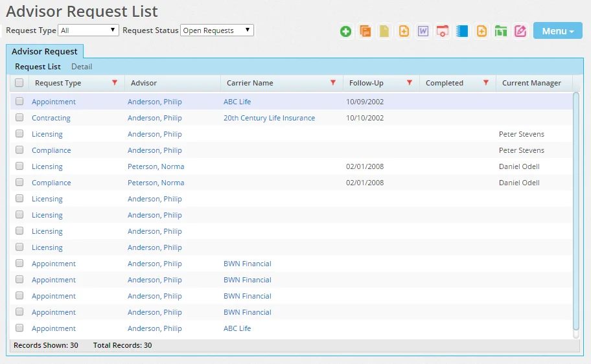Check the first Peterson, Norma row checkbox

coord(19,166)
